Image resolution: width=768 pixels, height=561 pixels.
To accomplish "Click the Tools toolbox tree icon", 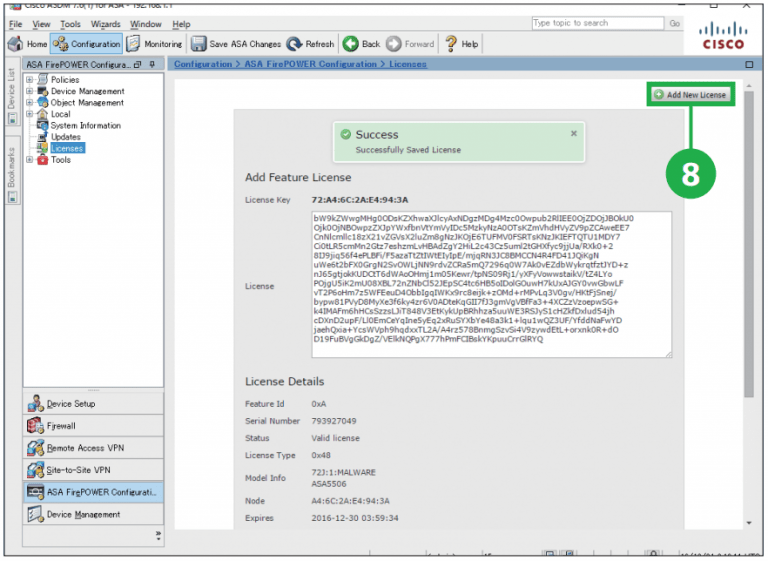I will (x=43, y=160).
